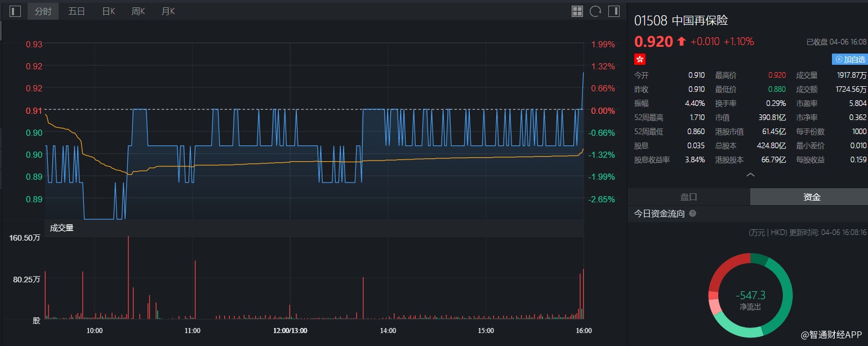Viewport: 868px width, 346px height.
Task: Click the grid multi-chart layout icon
Action: (x=577, y=11)
